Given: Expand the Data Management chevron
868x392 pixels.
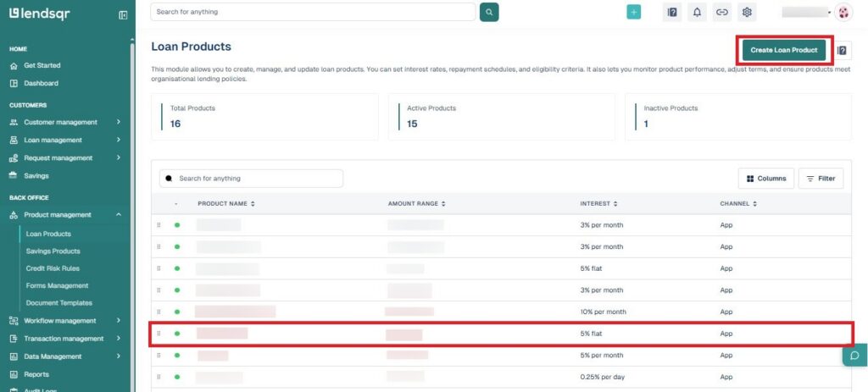Looking at the screenshot, I should point(119,356).
